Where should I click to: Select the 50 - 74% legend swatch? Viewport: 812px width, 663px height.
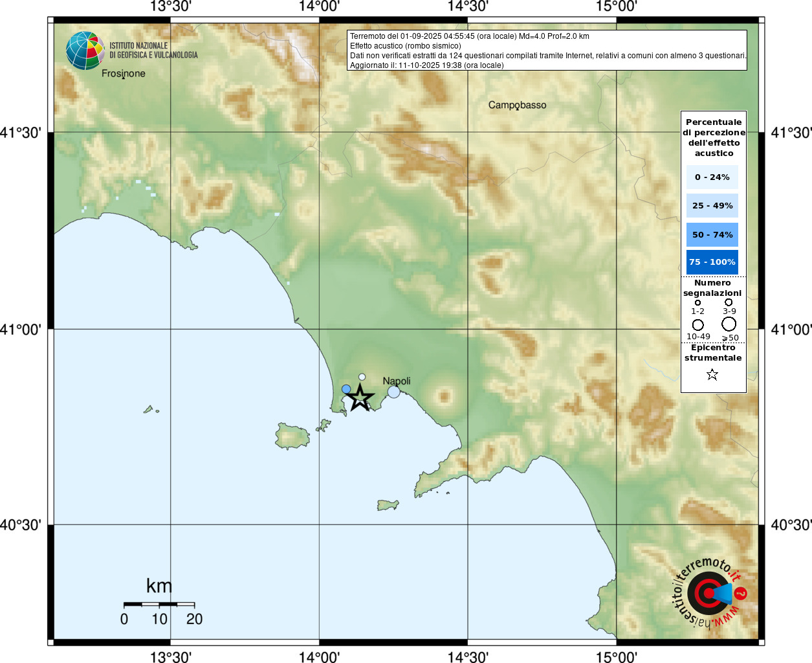[x=712, y=234]
